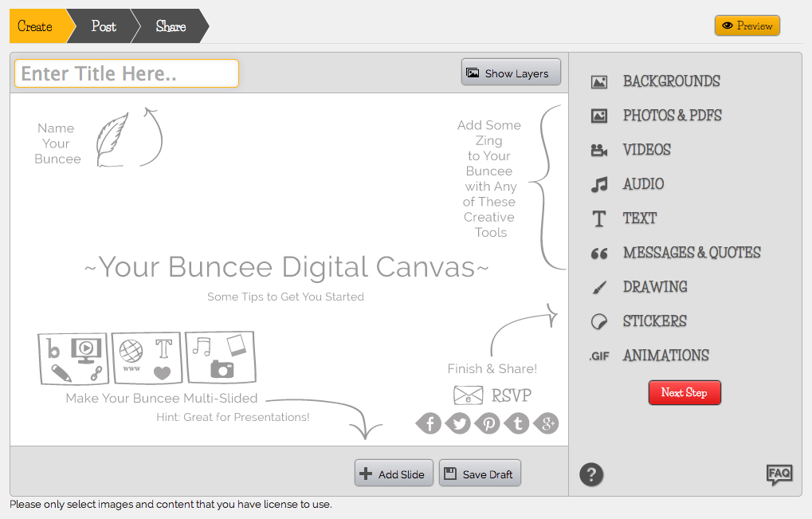Open the FAQ page
This screenshot has width=812, height=519.
779,475
